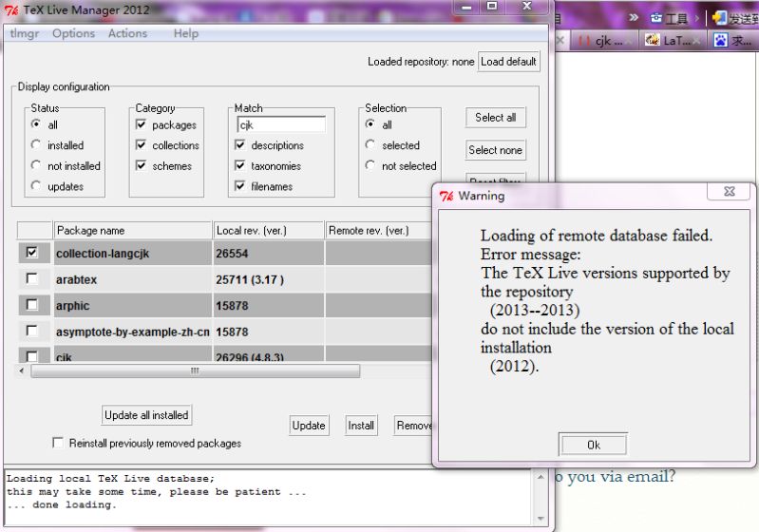Toggle Reinstall previously removed packages checkbox
This screenshot has width=759, height=532.
pyautogui.click(x=58, y=443)
